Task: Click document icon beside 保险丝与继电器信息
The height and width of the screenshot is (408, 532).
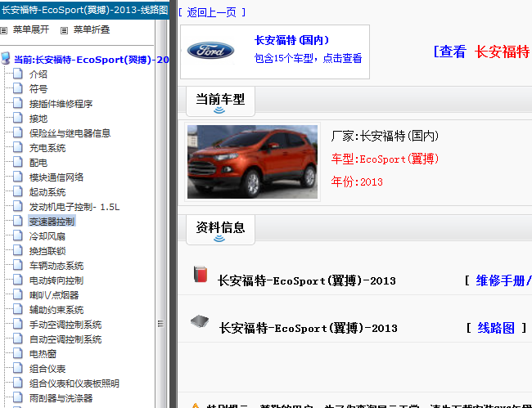Action: coord(18,132)
